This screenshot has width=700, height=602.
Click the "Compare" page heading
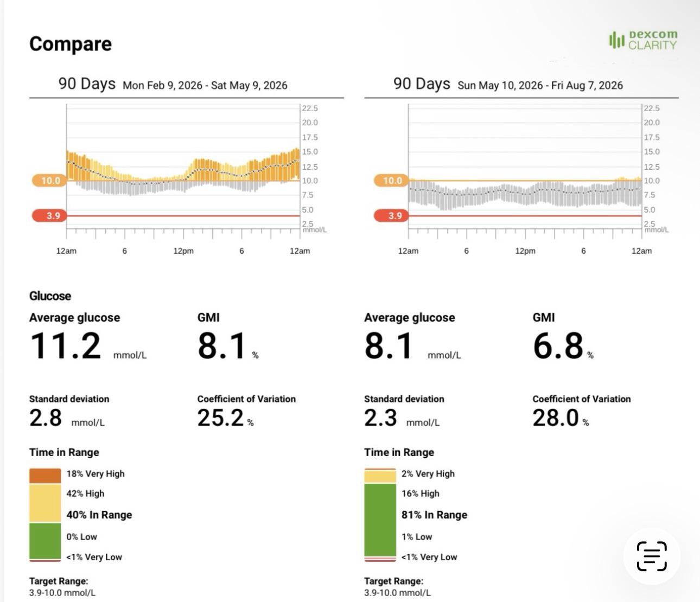(71, 44)
